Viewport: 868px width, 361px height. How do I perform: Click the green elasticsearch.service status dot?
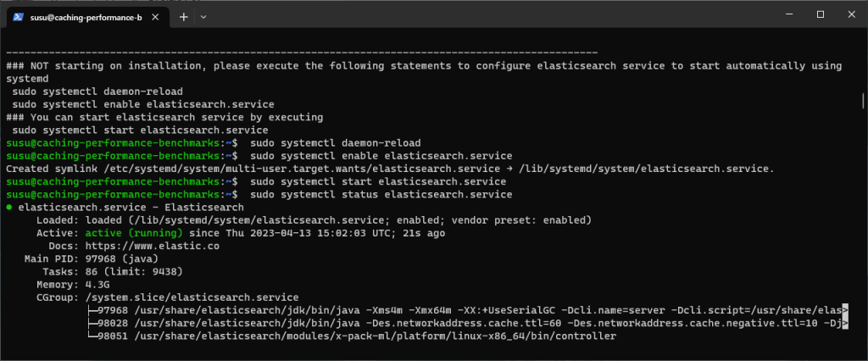coord(9,208)
